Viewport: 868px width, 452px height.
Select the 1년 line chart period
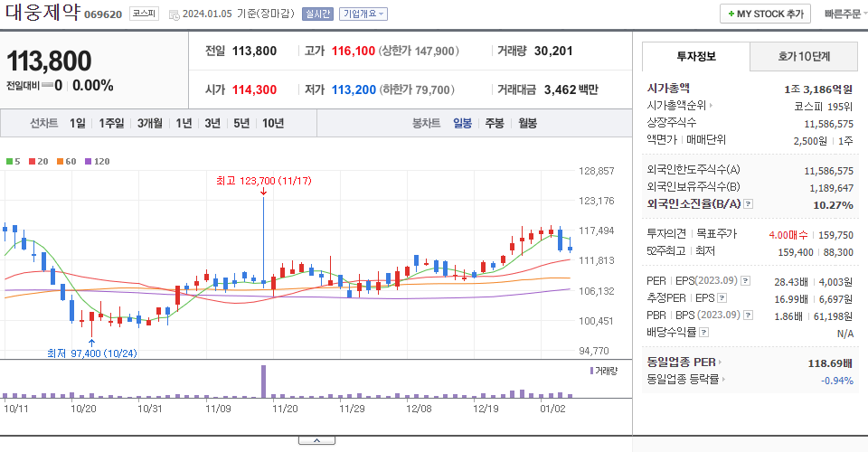(184, 123)
